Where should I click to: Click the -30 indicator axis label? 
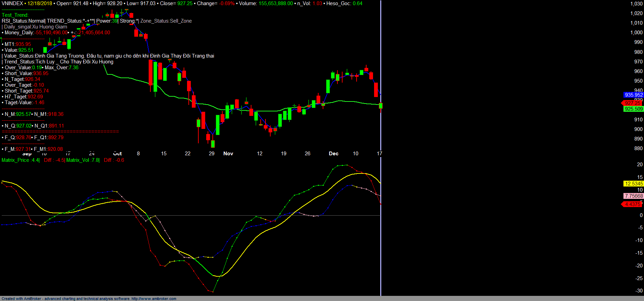(x=639, y=291)
